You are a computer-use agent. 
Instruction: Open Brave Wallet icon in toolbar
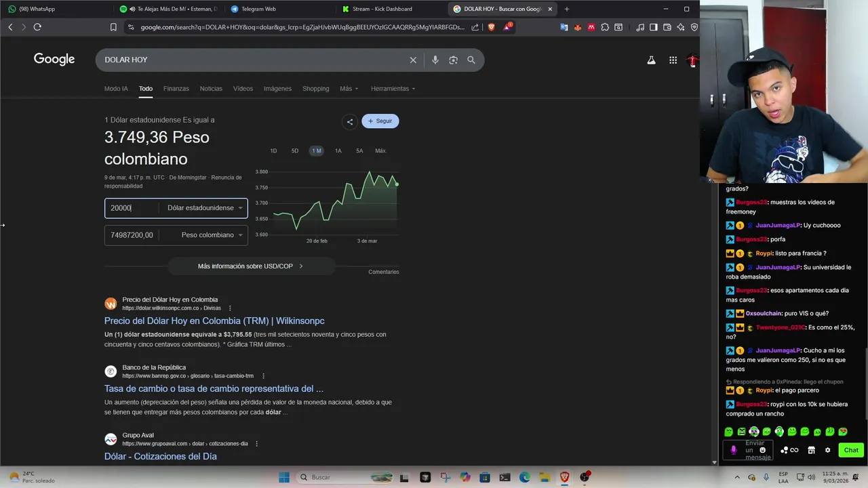(667, 27)
